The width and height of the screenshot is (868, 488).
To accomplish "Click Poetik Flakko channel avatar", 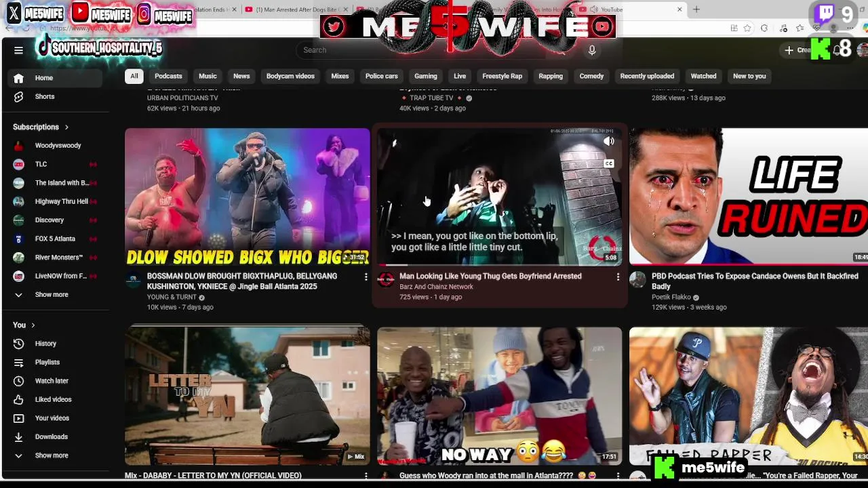I will coord(637,280).
